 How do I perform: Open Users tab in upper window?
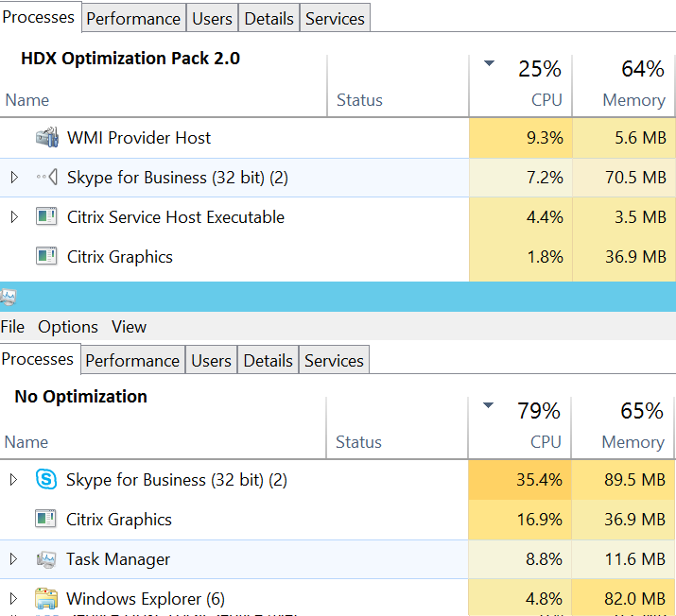(x=212, y=19)
